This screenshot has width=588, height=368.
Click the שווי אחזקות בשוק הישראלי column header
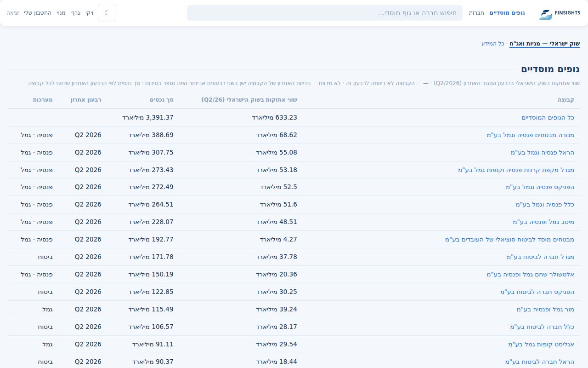coord(249,100)
